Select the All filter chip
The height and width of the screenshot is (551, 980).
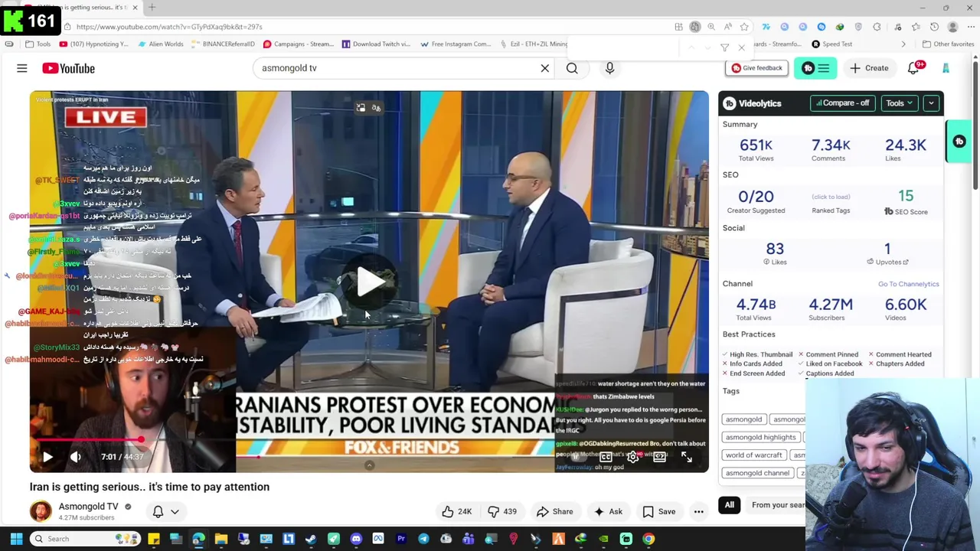point(729,505)
